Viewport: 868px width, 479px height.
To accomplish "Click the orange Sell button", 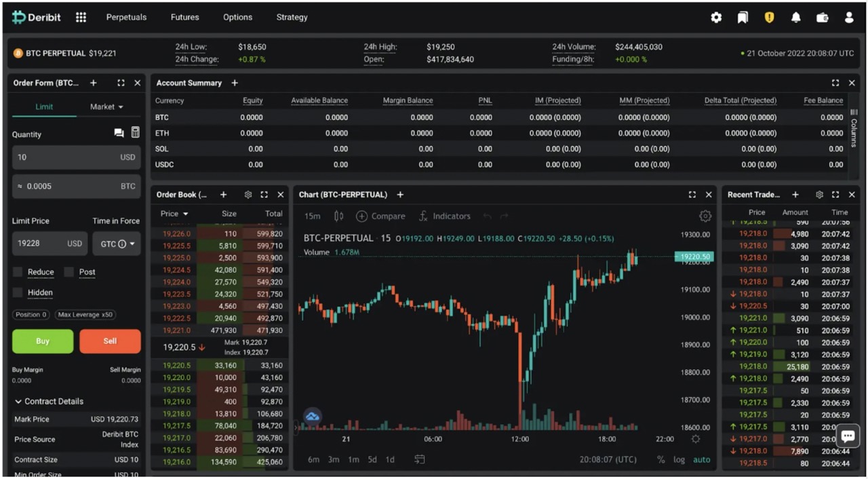I will (x=110, y=341).
